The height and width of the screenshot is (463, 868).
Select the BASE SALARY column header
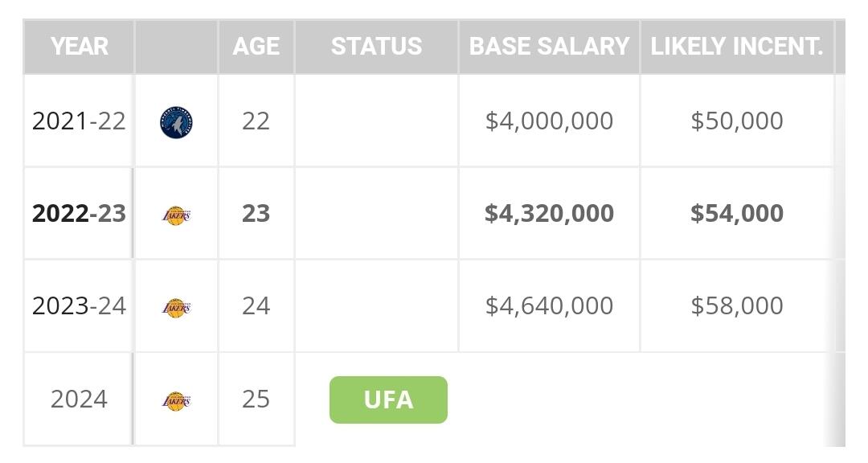[549, 47]
